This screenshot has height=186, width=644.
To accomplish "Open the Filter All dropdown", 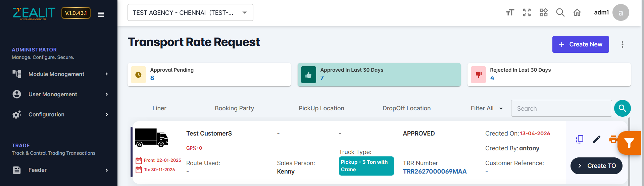I will [487, 108].
